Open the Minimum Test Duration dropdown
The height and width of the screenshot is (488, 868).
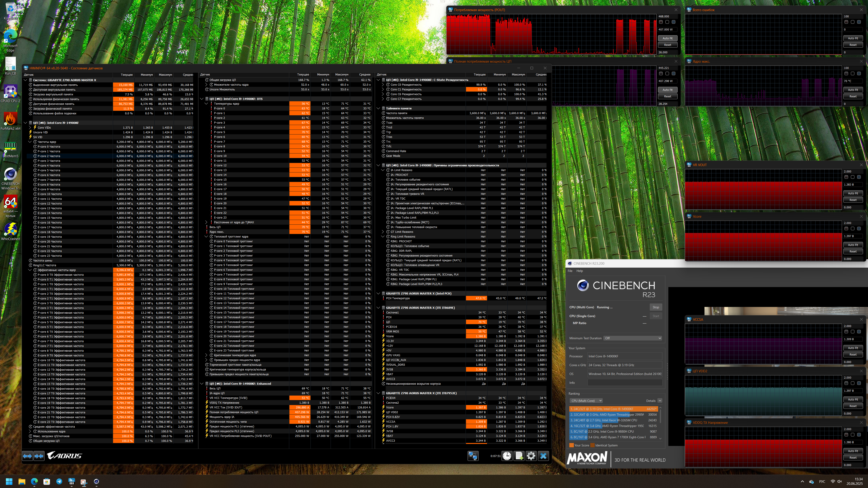click(x=632, y=338)
